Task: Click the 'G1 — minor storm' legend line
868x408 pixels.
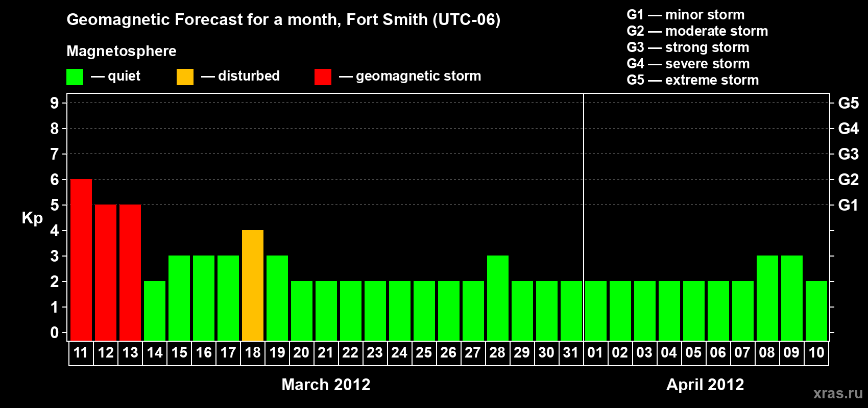Action: [686, 15]
